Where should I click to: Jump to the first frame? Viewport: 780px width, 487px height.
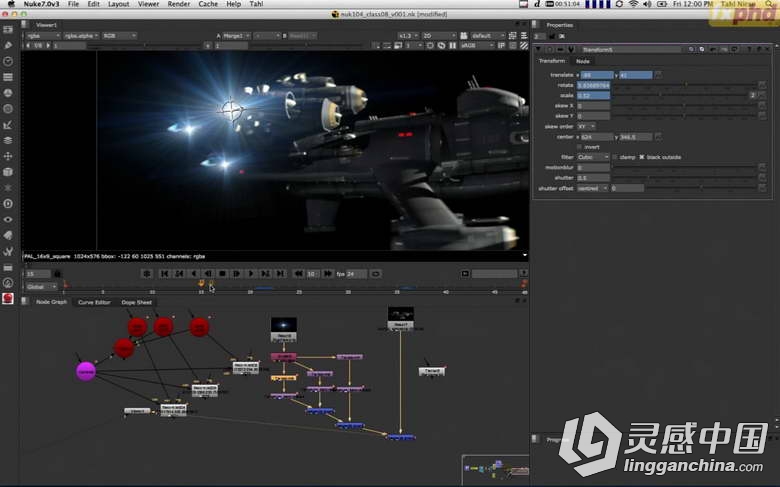point(165,274)
